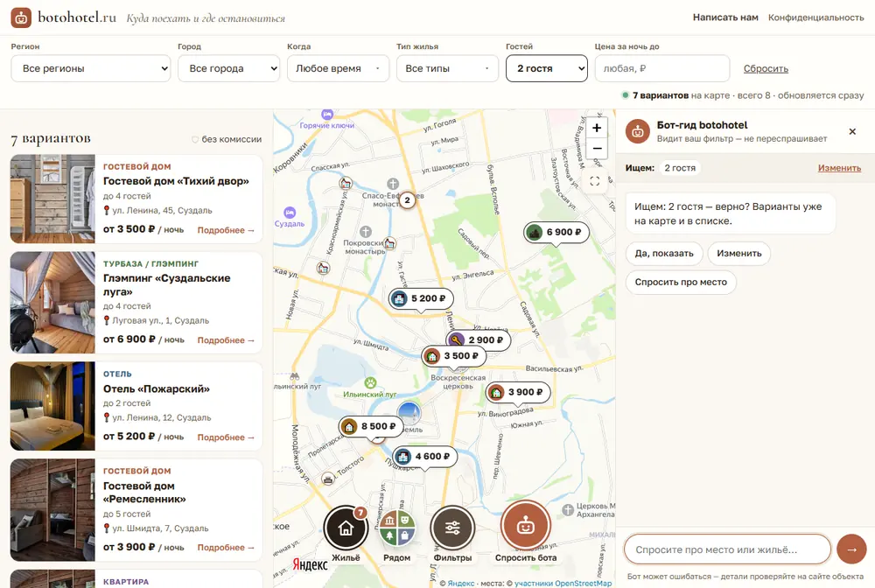Select the 4 600 ₽ map marker
The height and width of the screenshot is (588, 875).
coord(424,457)
